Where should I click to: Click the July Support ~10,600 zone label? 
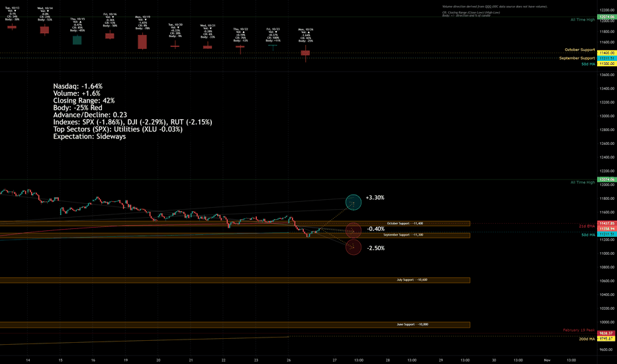(x=412, y=280)
